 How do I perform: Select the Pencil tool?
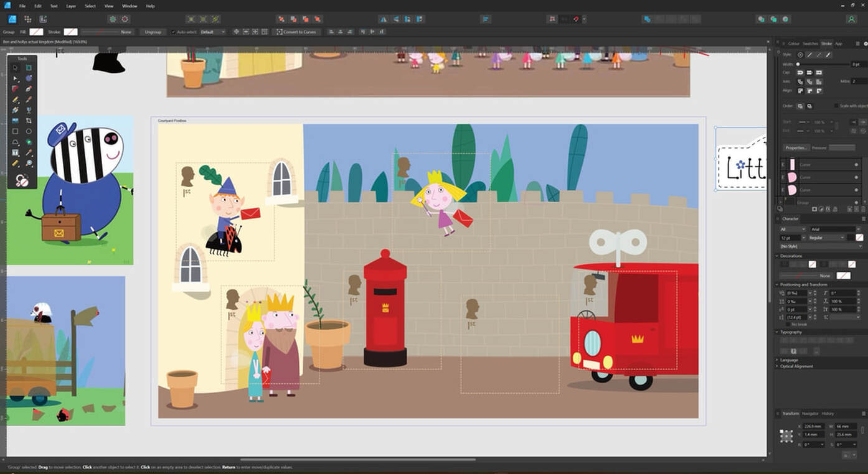click(16, 100)
